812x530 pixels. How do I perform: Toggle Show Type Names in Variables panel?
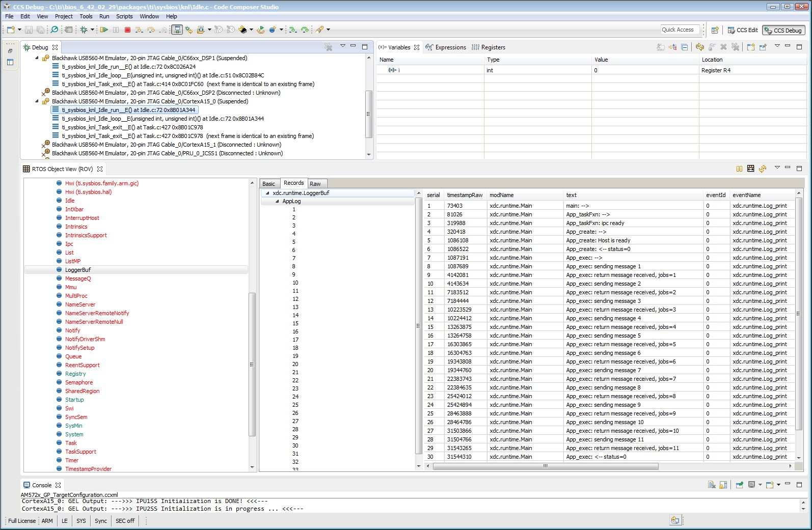[x=661, y=47]
